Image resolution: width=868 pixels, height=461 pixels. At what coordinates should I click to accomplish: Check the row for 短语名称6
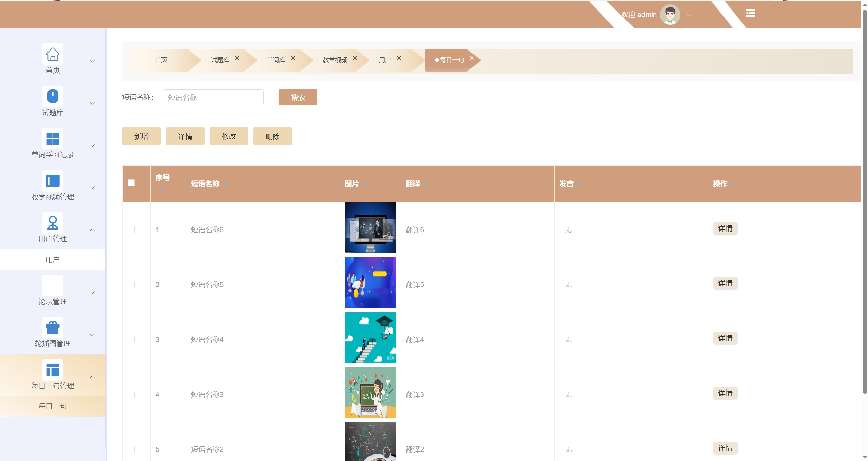(131, 229)
